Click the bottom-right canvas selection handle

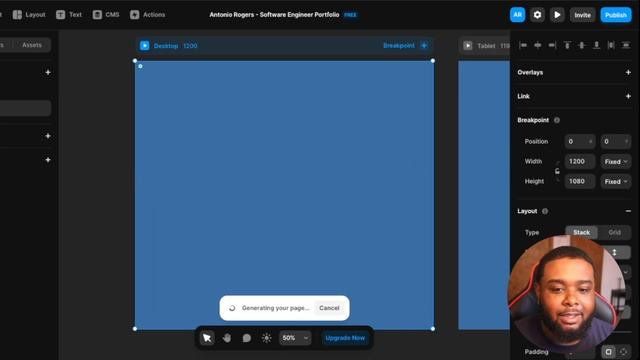click(433, 329)
